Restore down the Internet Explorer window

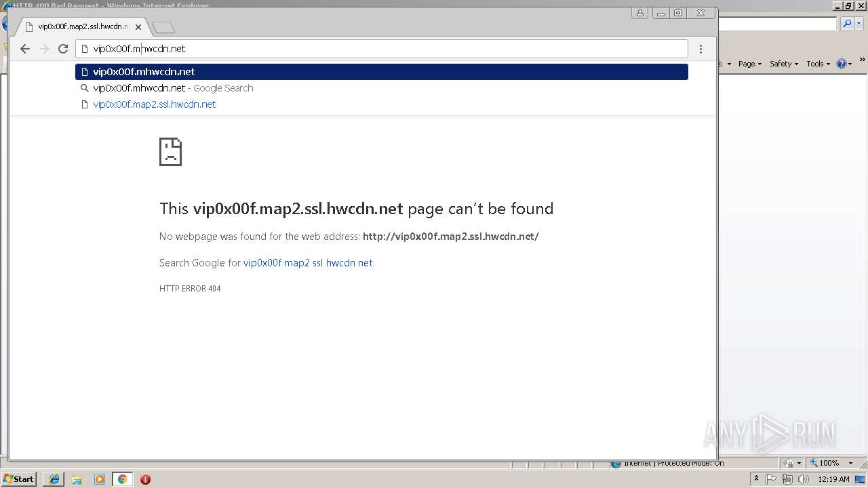click(x=848, y=5)
